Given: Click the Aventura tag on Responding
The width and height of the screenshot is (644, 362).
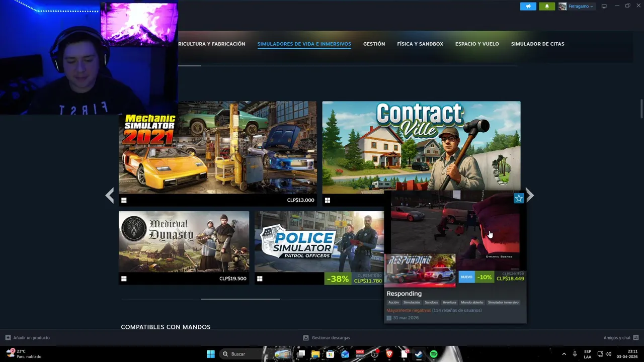Looking at the screenshot, I should [x=449, y=302].
